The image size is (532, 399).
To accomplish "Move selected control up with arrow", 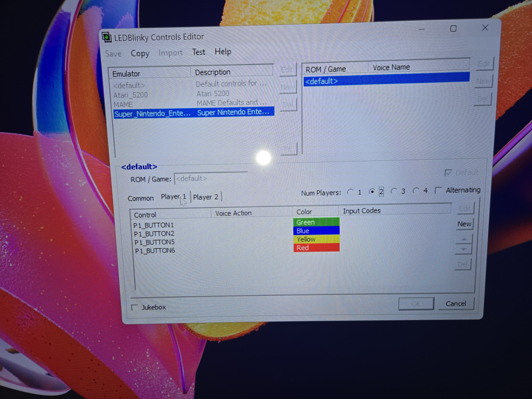I will click(x=464, y=239).
